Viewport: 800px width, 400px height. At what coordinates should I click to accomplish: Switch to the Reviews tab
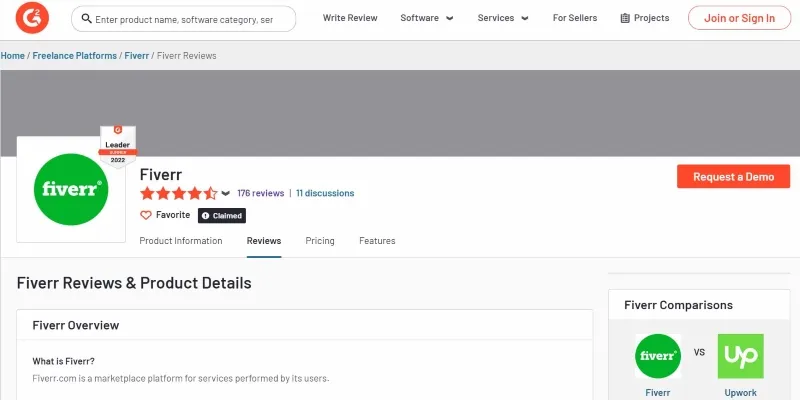pyautogui.click(x=264, y=241)
